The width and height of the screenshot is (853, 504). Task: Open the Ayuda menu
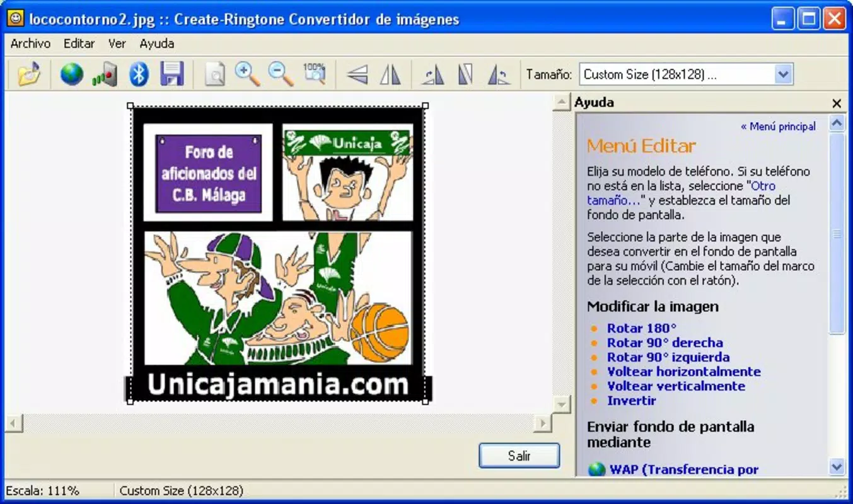[157, 43]
